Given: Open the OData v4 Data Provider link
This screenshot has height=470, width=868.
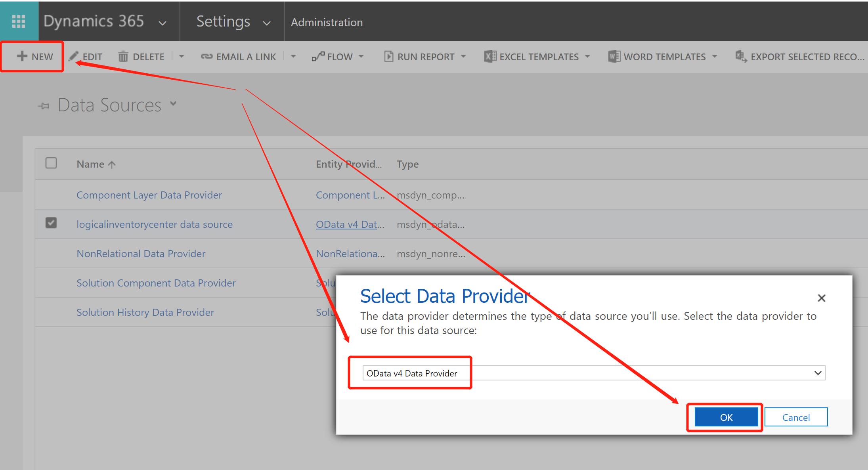Looking at the screenshot, I should pos(350,224).
